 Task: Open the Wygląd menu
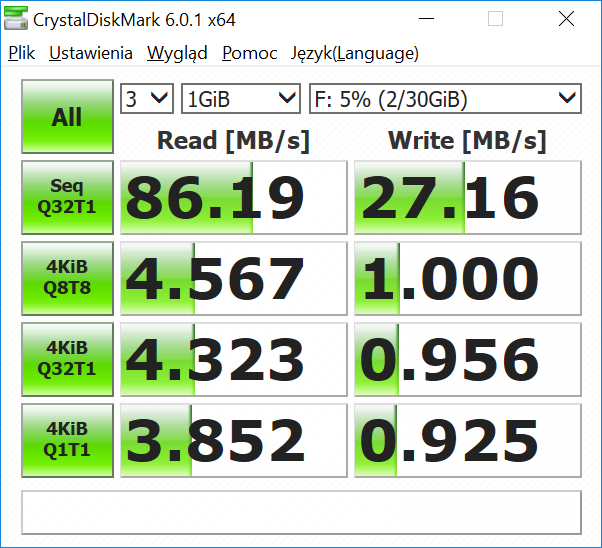(177, 53)
